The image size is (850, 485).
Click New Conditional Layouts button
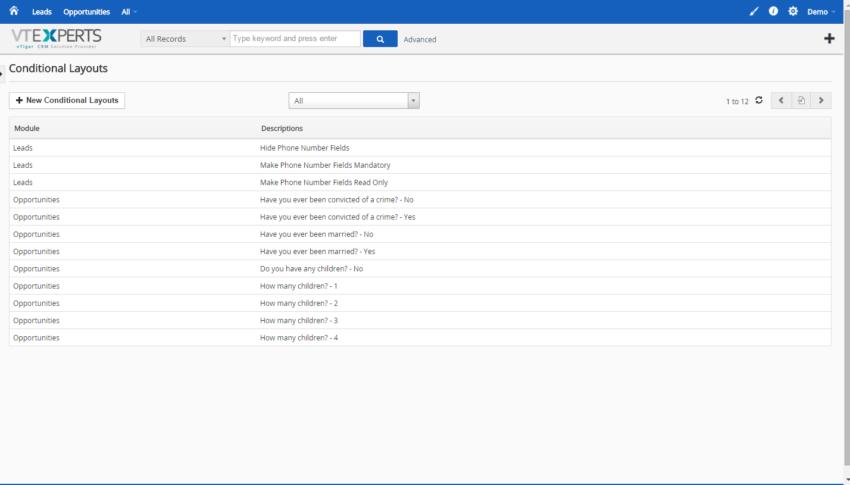[x=67, y=100]
